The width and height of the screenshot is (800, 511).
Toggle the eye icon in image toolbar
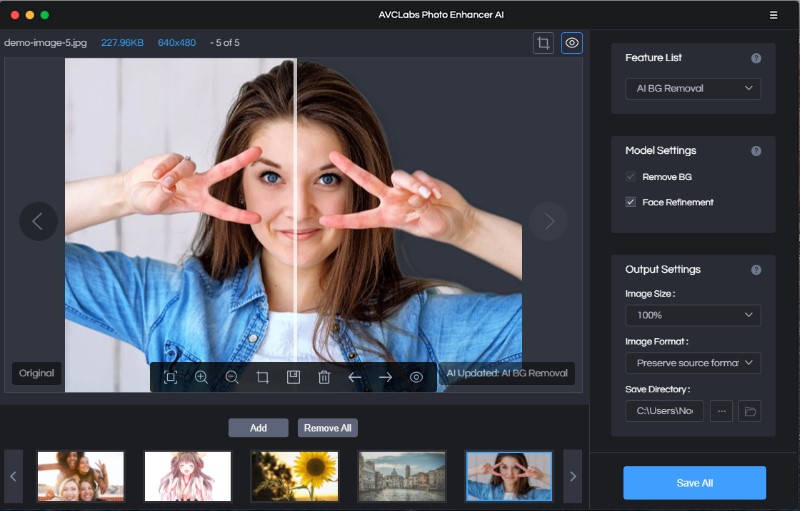tap(416, 377)
